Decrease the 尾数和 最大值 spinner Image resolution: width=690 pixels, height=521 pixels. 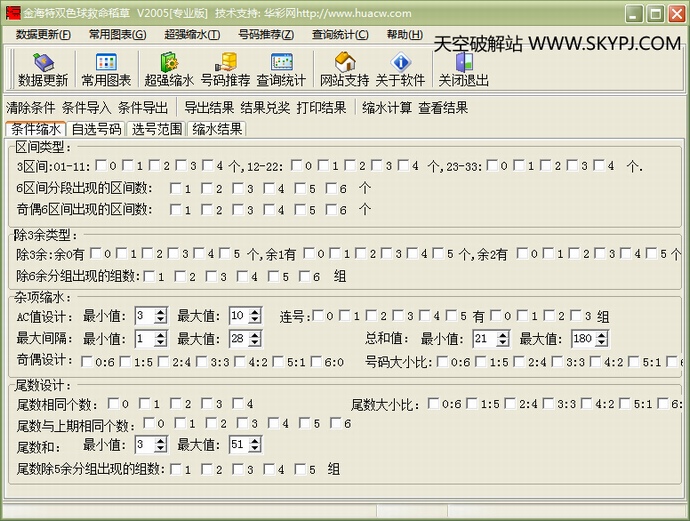(x=257, y=449)
